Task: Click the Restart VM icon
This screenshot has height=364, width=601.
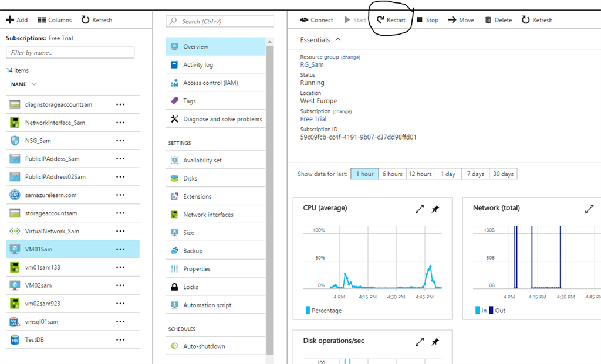Action: pyautogui.click(x=380, y=20)
